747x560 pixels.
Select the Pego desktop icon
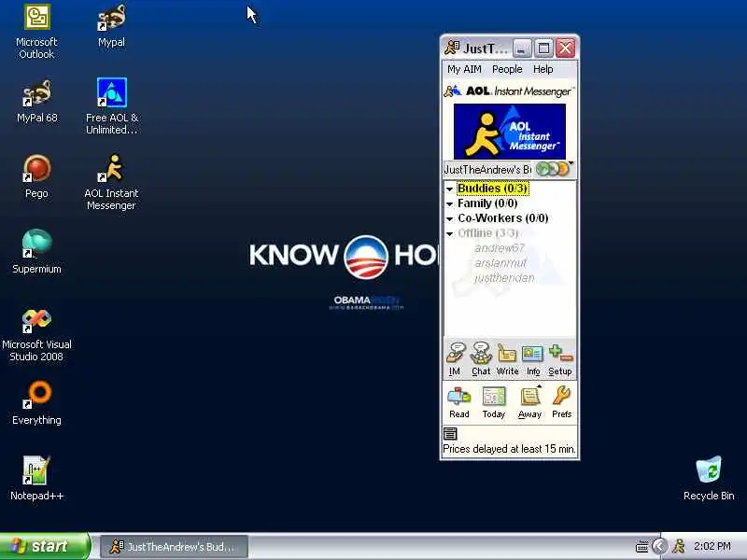(36, 176)
